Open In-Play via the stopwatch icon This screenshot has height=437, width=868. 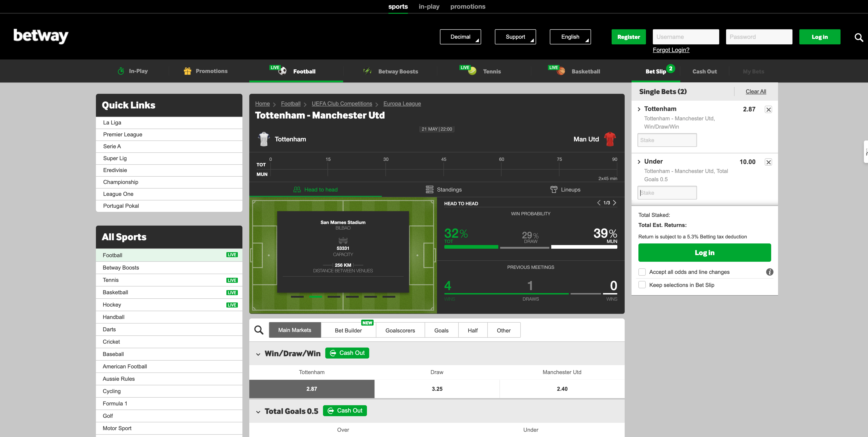click(121, 71)
